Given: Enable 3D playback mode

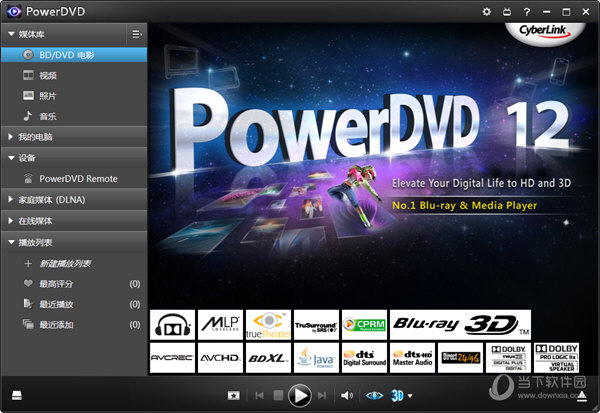Looking at the screenshot, I should (397, 395).
